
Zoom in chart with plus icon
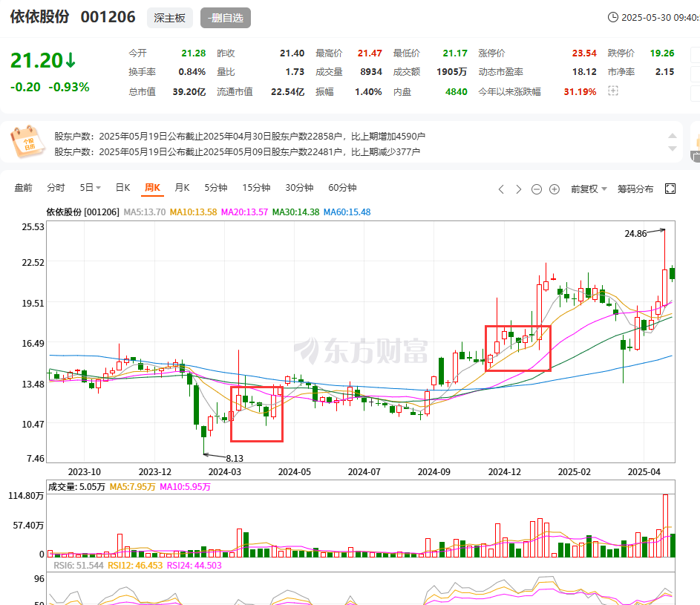[x=555, y=189]
